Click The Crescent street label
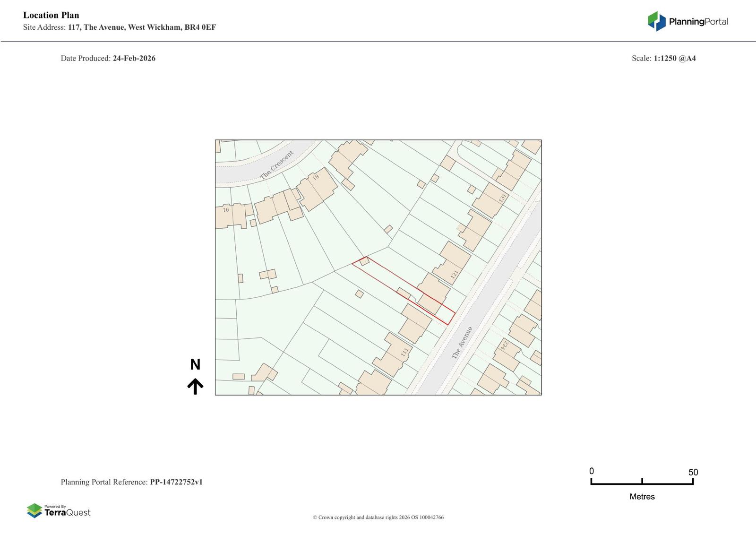756x535 pixels. (x=277, y=165)
